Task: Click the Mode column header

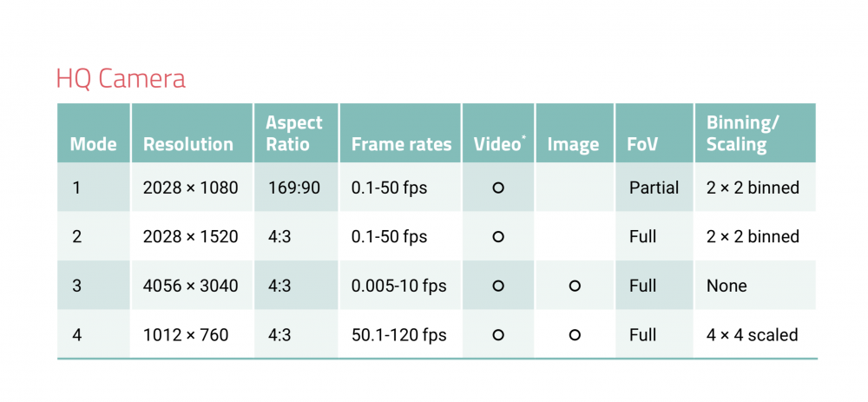Action: [x=93, y=144]
